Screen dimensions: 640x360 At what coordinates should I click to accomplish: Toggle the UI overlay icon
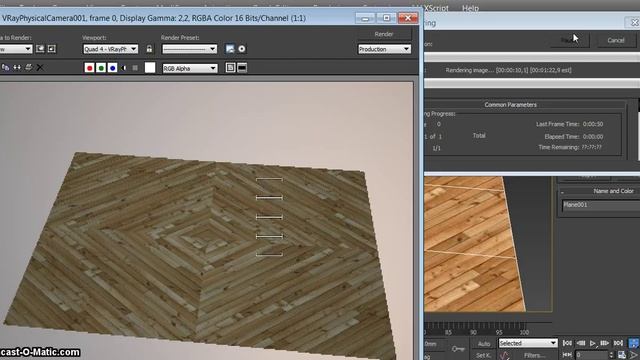pos(230,68)
